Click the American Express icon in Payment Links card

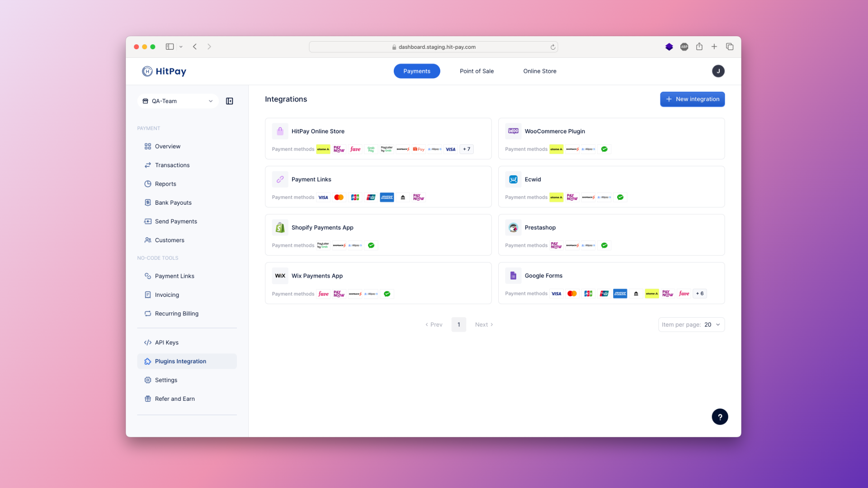pos(387,197)
